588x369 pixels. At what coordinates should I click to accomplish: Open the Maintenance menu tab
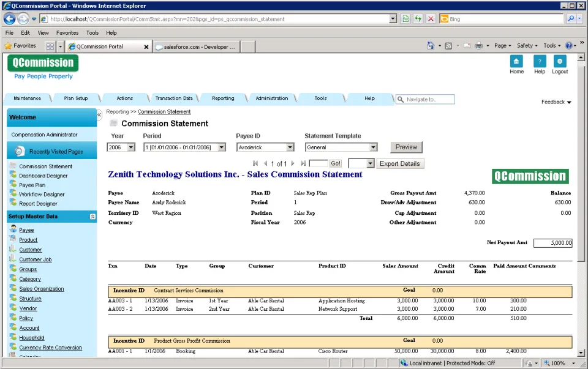[28, 98]
